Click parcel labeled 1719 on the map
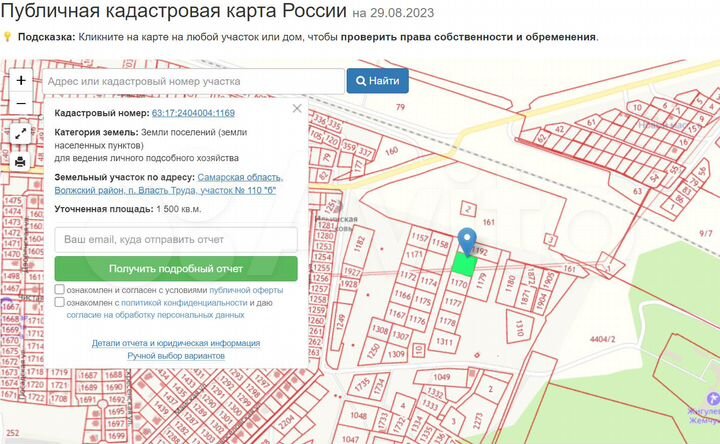Image resolution: width=720 pixels, height=444 pixels. coord(59,372)
